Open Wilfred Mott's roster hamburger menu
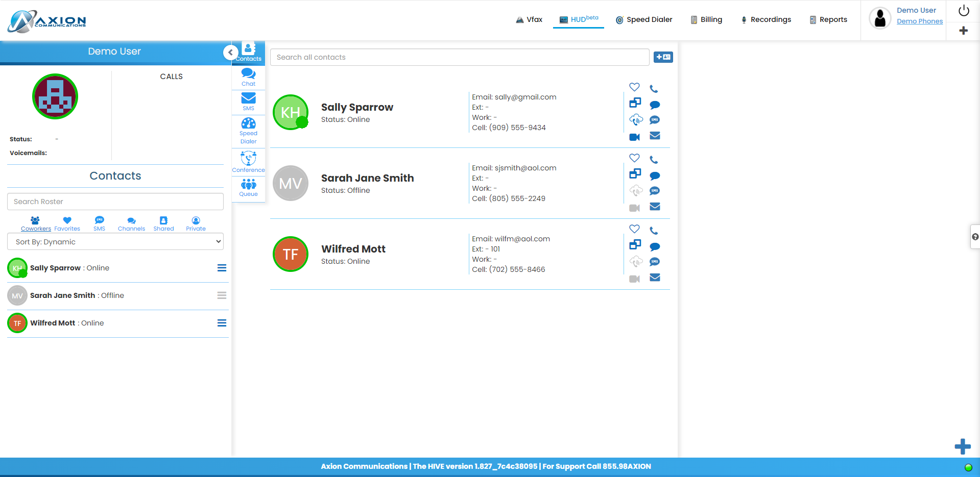The image size is (980, 477). click(222, 323)
